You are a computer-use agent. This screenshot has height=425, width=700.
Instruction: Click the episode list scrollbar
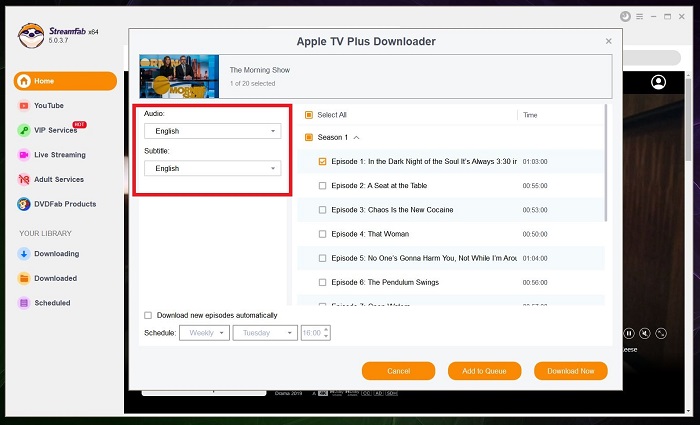(606, 163)
